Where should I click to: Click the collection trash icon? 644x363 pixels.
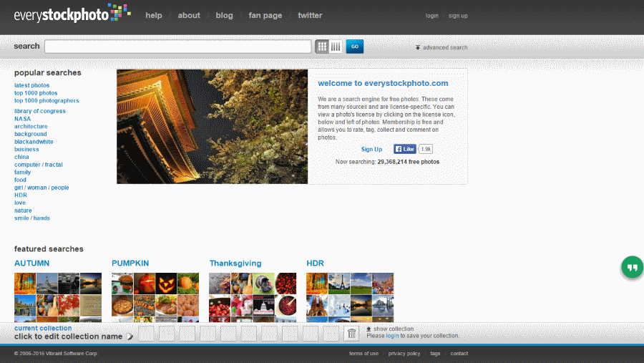click(351, 334)
